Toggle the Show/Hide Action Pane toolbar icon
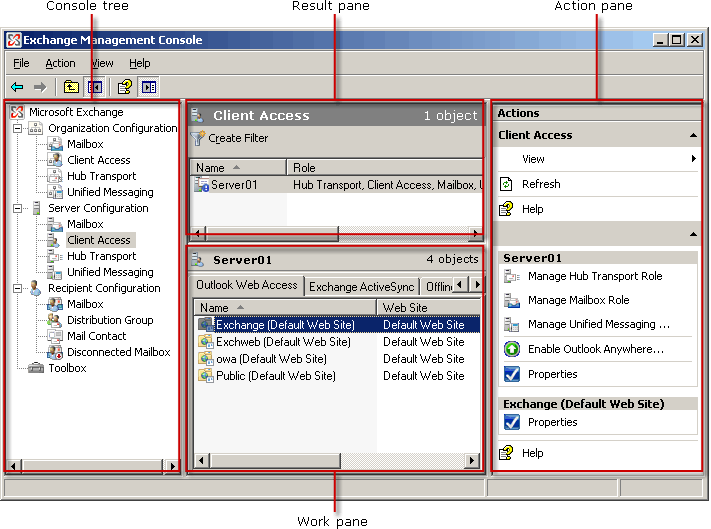 149,87
